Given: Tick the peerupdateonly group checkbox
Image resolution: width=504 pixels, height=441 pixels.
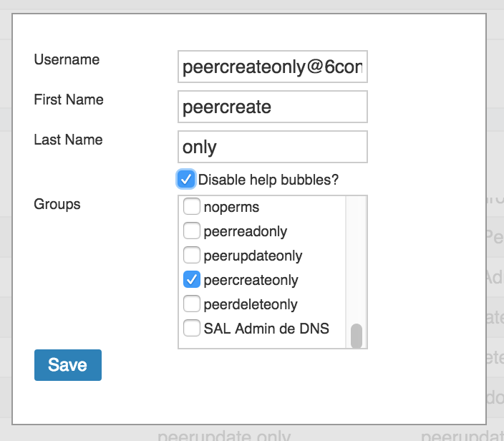Looking at the screenshot, I should click(x=192, y=256).
